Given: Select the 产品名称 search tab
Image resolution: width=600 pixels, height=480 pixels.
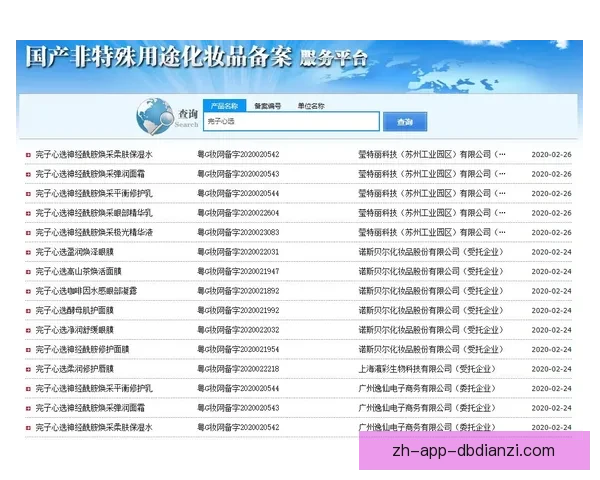Looking at the screenshot, I should tap(224, 106).
